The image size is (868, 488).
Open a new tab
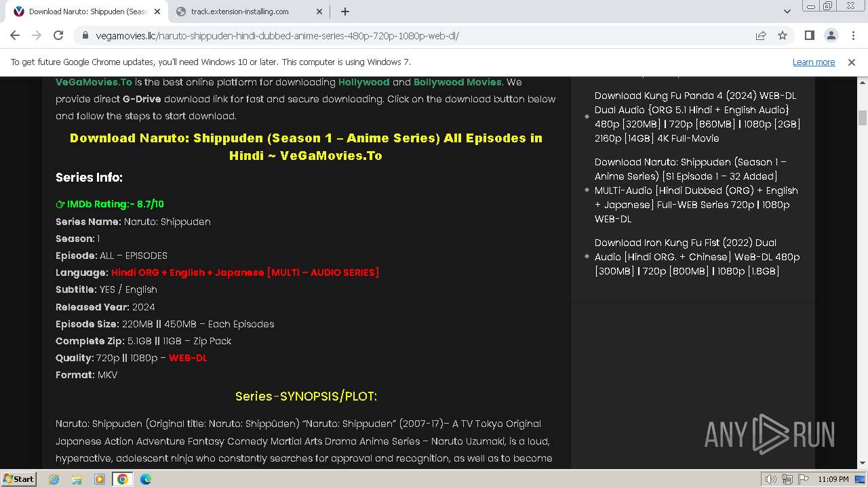(x=345, y=12)
